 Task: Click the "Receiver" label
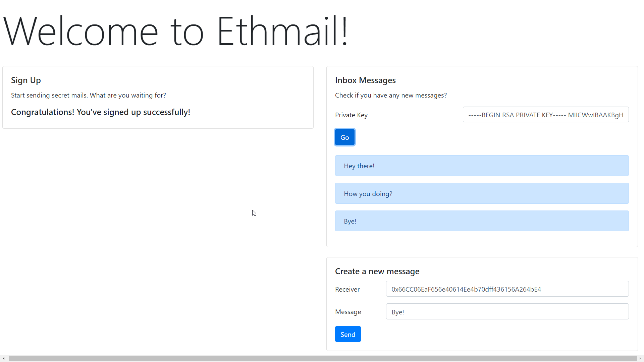click(347, 290)
